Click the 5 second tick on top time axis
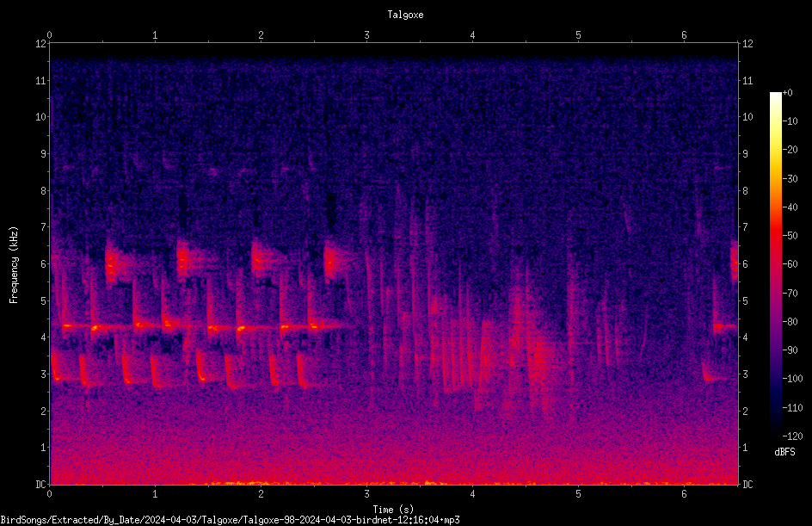Screen dimensions: 812x526 pos(578,35)
